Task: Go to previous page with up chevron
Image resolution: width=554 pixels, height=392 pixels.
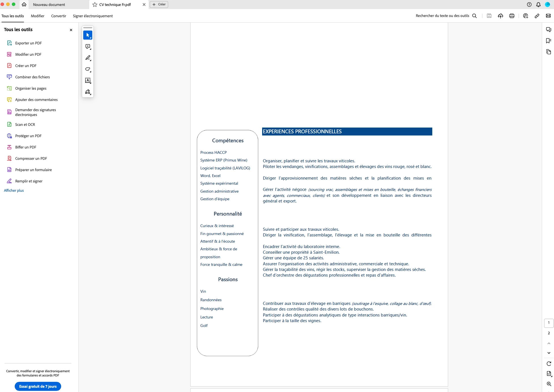Action: (549, 343)
